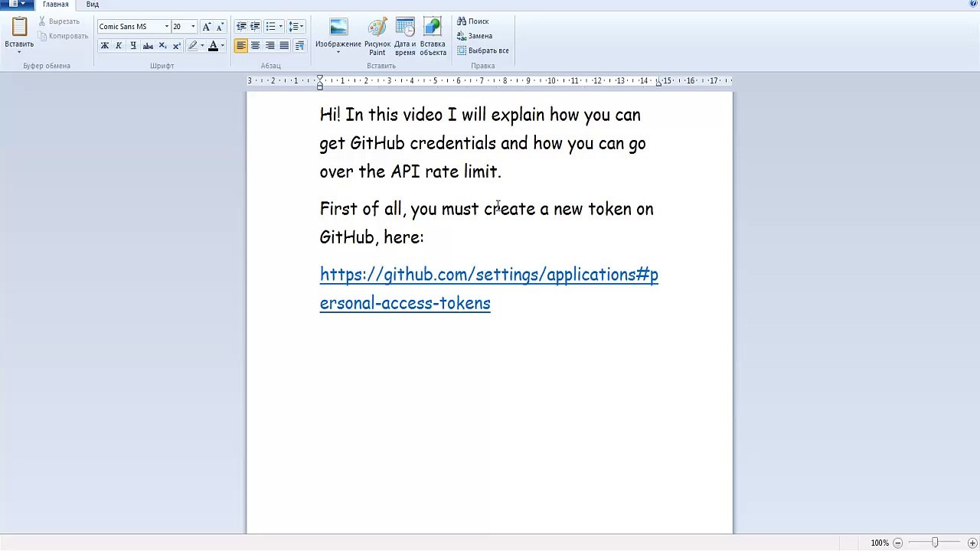This screenshot has height=551, width=980.
Task: Switch to the Главная tab
Action: pos(56,5)
